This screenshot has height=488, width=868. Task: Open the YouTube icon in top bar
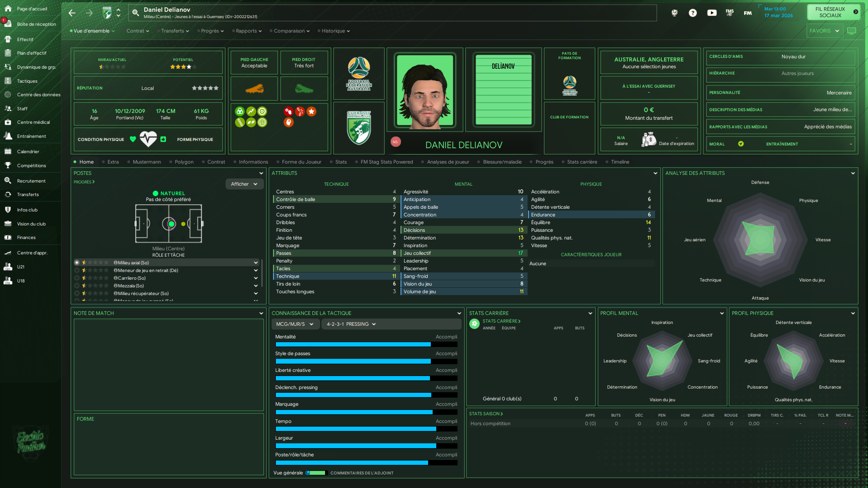(712, 13)
